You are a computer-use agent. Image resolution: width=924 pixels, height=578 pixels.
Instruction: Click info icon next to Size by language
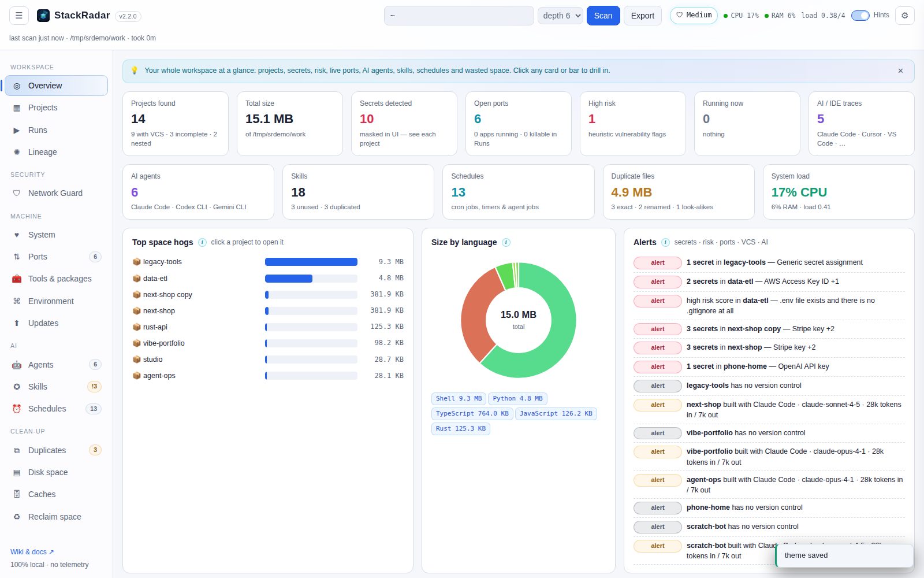coord(506,242)
